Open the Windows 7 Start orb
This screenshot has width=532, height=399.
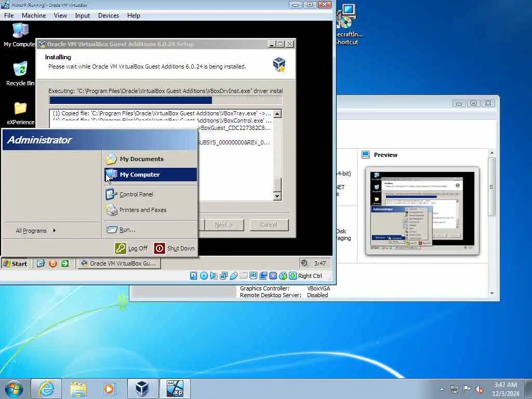click(14, 389)
